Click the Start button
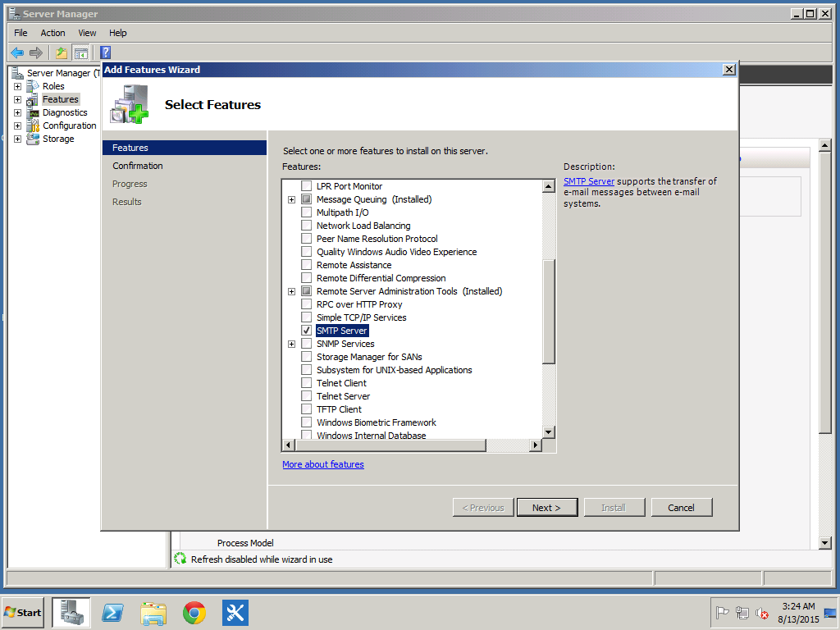The width and height of the screenshot is (840, 630). point(23,612)
